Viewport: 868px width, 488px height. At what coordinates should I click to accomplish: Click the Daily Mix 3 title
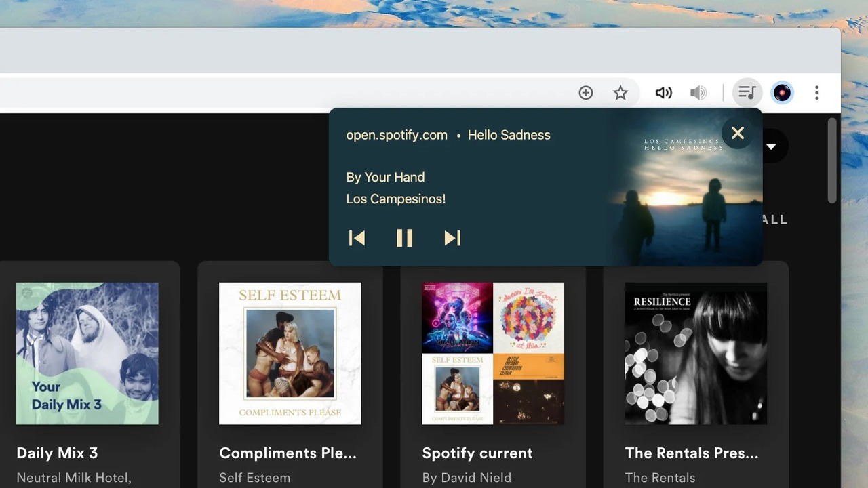click(57, 453)
